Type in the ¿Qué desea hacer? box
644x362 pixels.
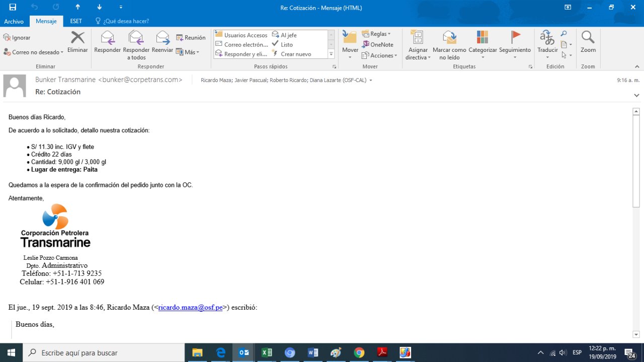pyautogui.click(x=126, y=21)
